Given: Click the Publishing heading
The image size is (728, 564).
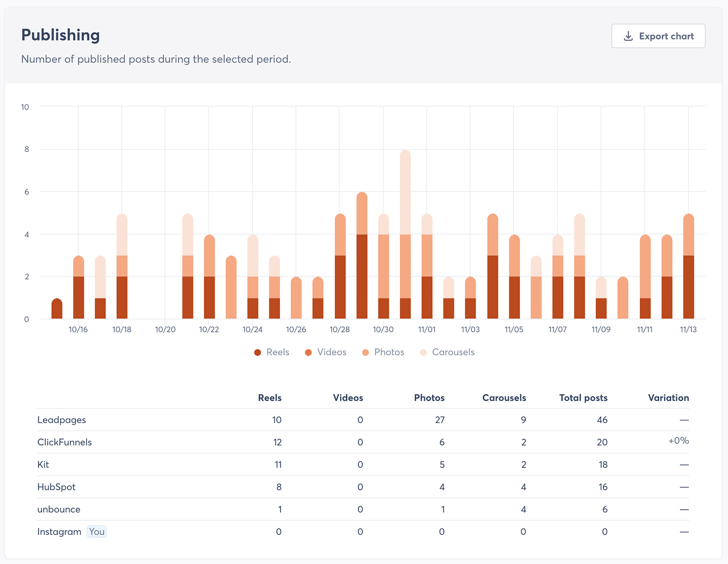Looking at the screenshot, I should [x=61, y=35].
